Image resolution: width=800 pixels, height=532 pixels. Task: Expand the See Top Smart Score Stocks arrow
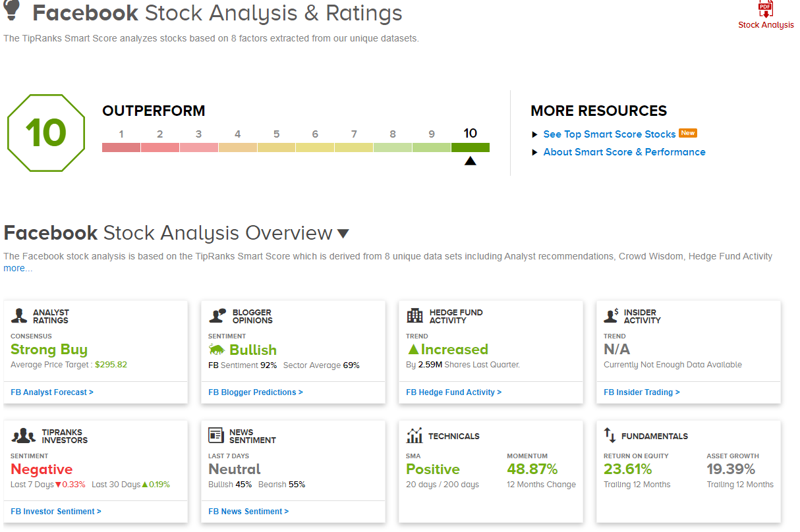(x=535, y=134)
